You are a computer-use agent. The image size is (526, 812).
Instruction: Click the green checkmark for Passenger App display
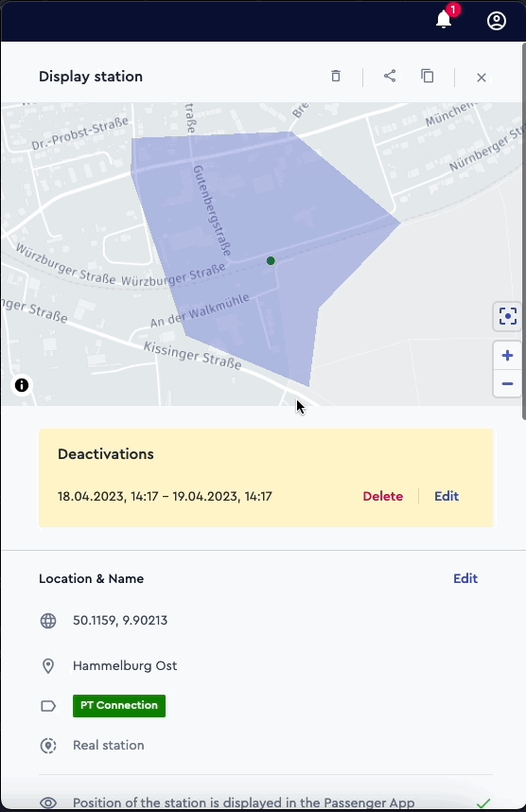483,803
